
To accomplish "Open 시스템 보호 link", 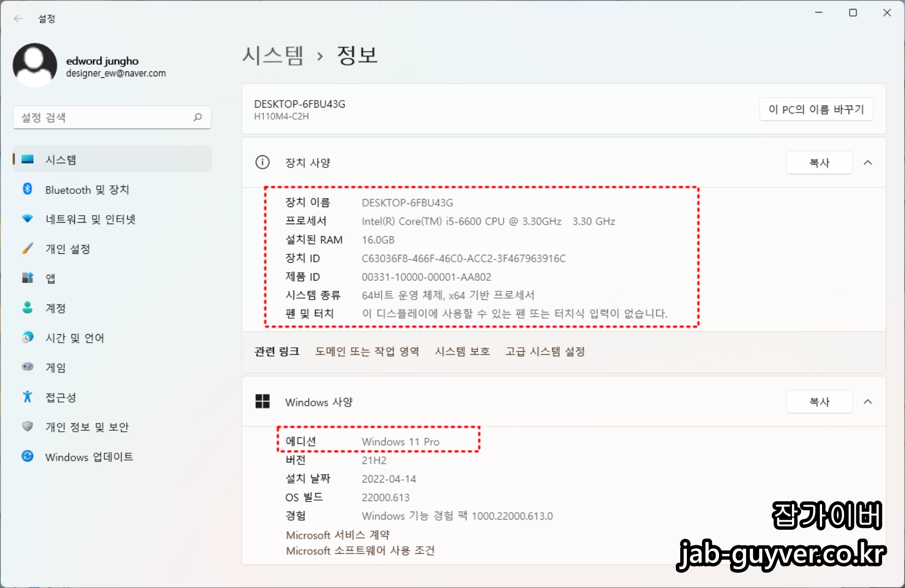I will 463,351.
